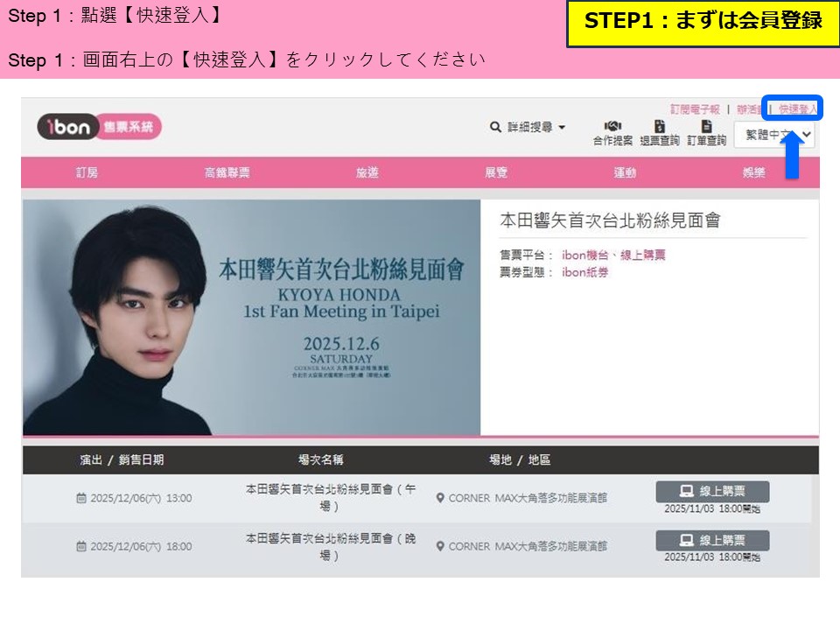This screenshot has width=840, height=631.
Task: Click location pin of 午場 venue
Action: [440, 498]
